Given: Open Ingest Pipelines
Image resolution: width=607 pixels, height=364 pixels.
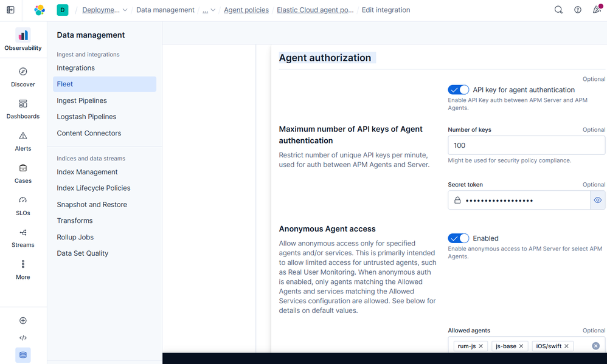Looking at the screenshot, I should coord(82,101).
